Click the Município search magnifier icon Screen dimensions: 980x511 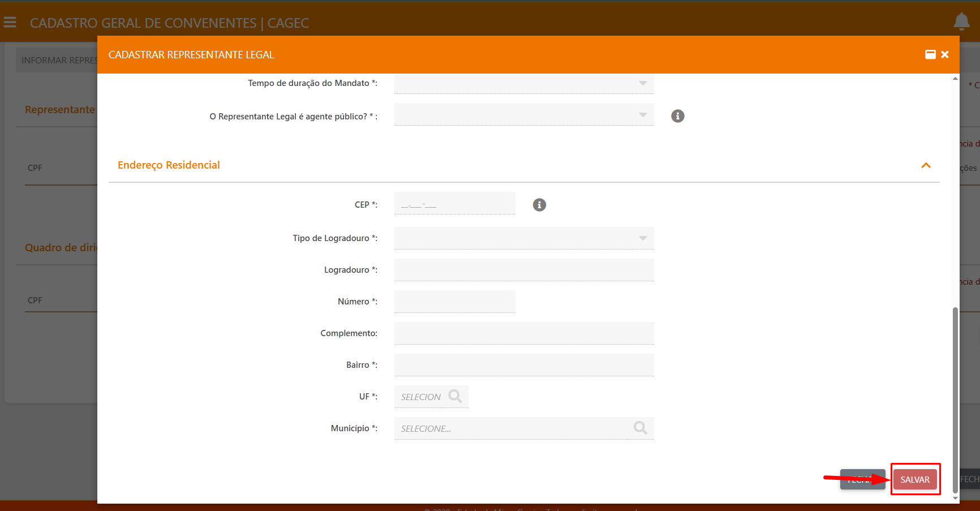click(640, 428)
